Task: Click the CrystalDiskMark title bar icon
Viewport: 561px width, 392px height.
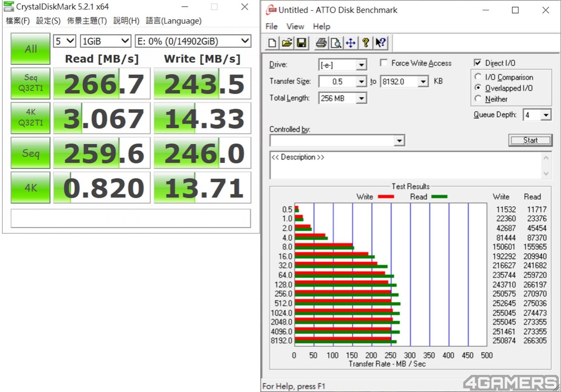Action: pyautogui.click(x=8, y=7)
